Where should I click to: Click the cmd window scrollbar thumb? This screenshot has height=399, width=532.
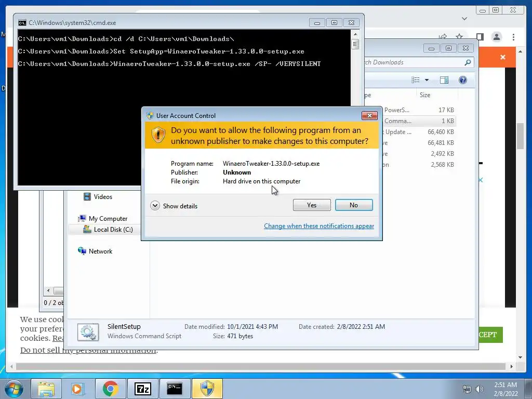click(x=355, y=44)
